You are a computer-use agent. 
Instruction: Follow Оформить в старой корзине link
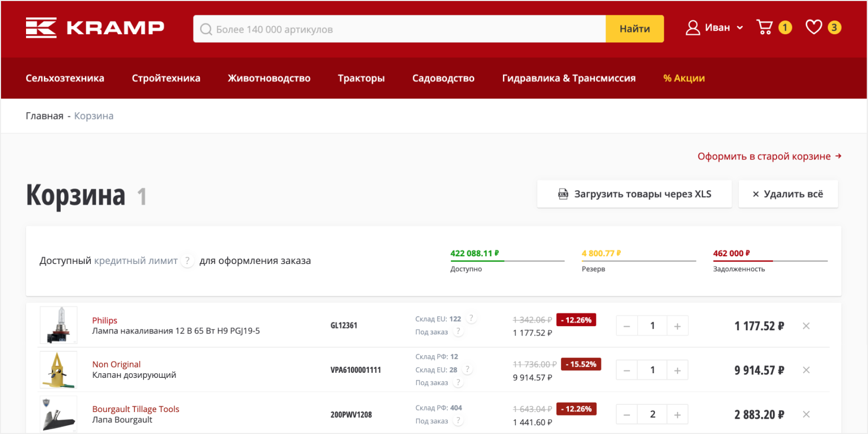point(769,156)
